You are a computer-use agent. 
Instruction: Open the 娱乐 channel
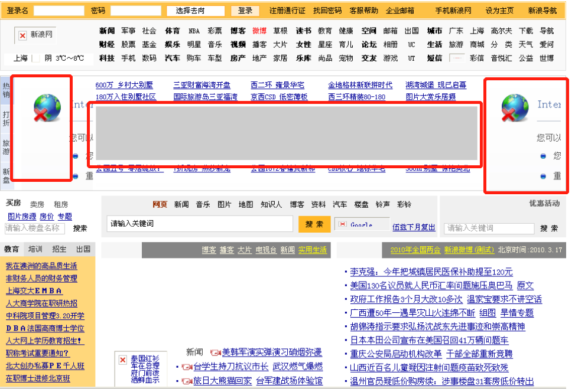[x=172, y=45]
